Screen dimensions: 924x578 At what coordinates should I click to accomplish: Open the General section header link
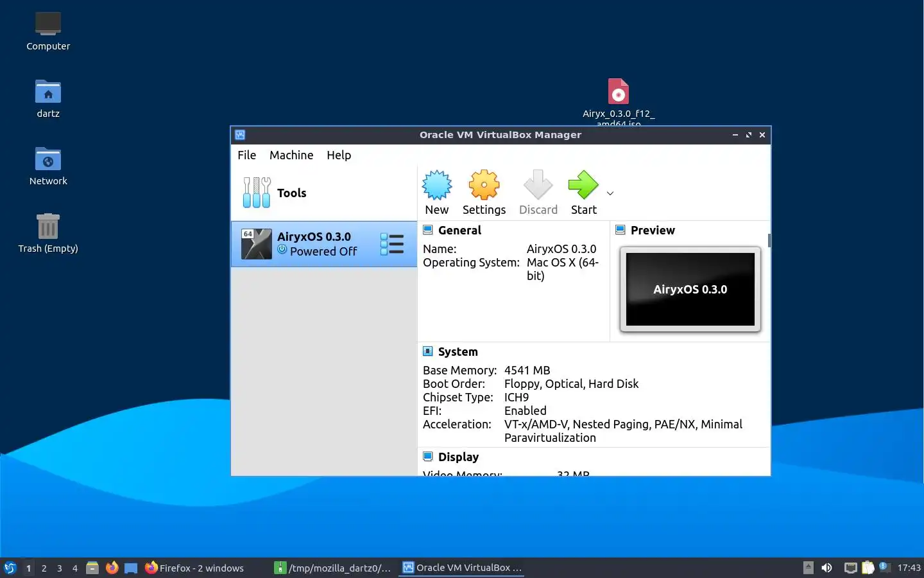[x=459, y=230]
